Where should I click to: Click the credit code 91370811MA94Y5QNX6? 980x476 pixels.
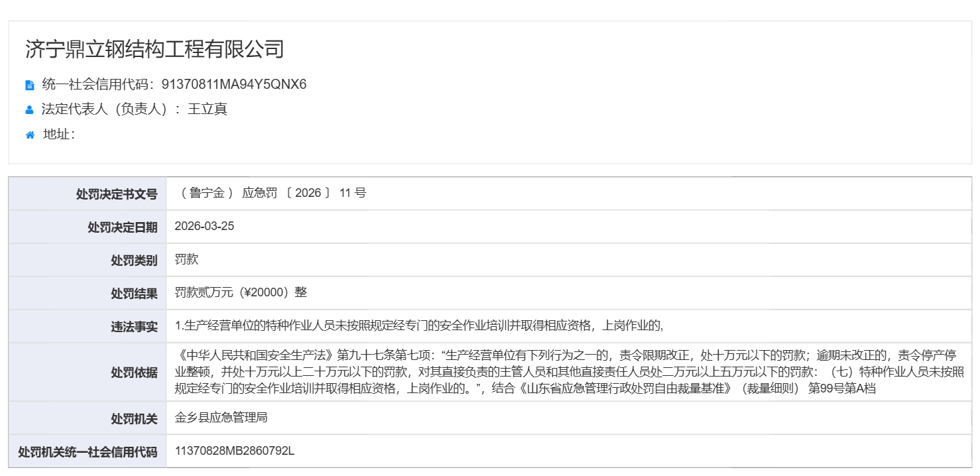(x=233, y=84)
